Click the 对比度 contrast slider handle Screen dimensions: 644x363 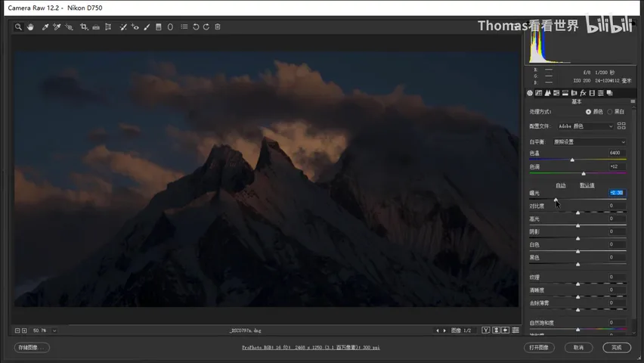point(578,213)
